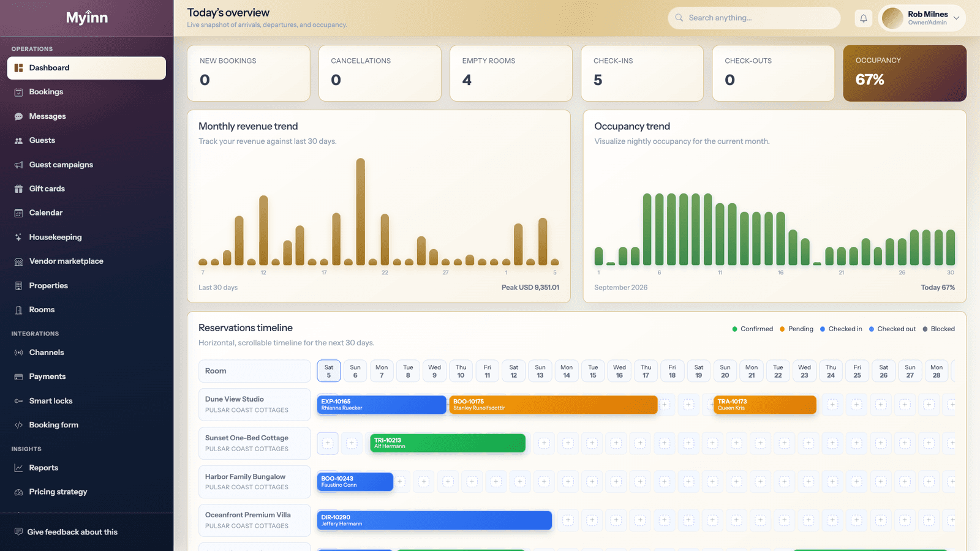Click the notifications bell icon

[x=863, y=18]
